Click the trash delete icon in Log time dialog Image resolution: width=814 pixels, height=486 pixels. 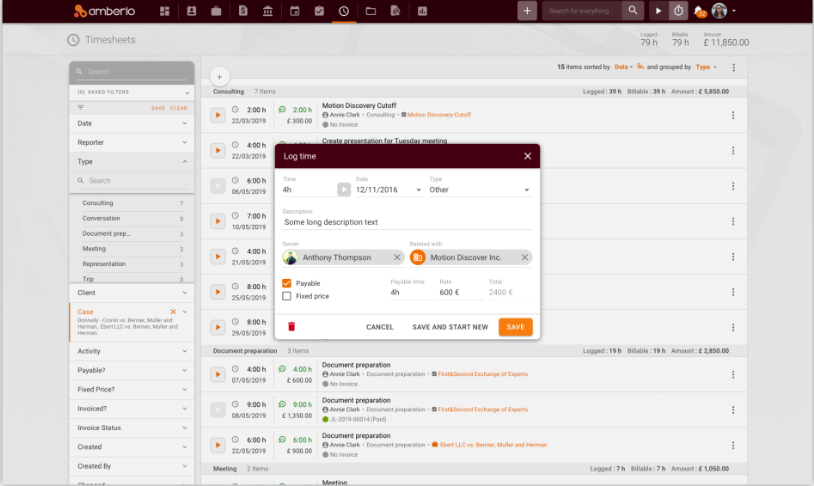(291, 327)
